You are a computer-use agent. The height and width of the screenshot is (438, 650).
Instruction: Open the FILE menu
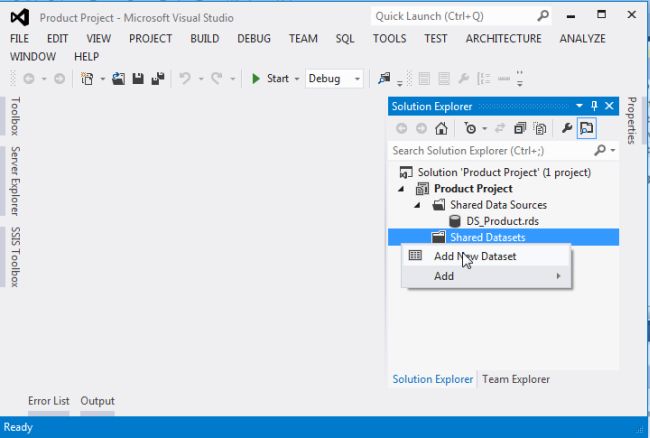19,39
